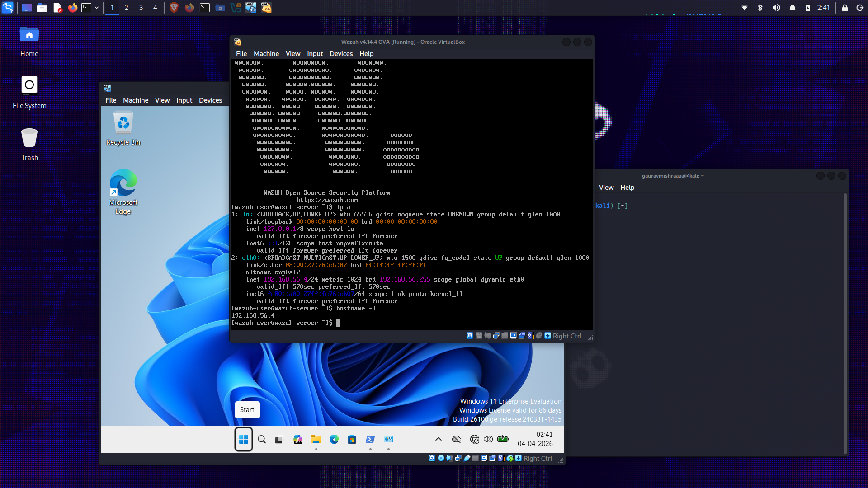Viewport: 868px width, 488px height.
Task: Open Devices menu in Wazuh VM window
Action: click(341, 54)
